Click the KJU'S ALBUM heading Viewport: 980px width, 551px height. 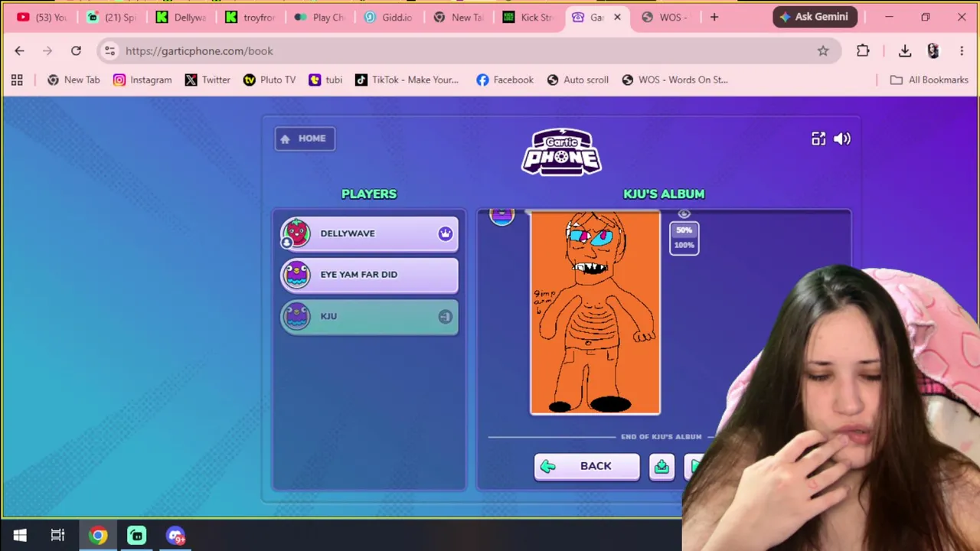point(664,194)
